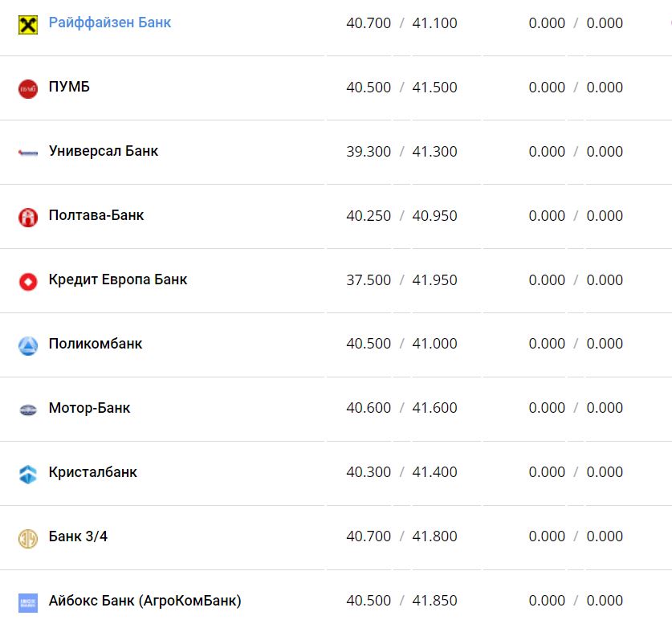The width and height of the screenshot is (672, 628).
Task: Go to Мотор-Банк name link
Action: 89,408
